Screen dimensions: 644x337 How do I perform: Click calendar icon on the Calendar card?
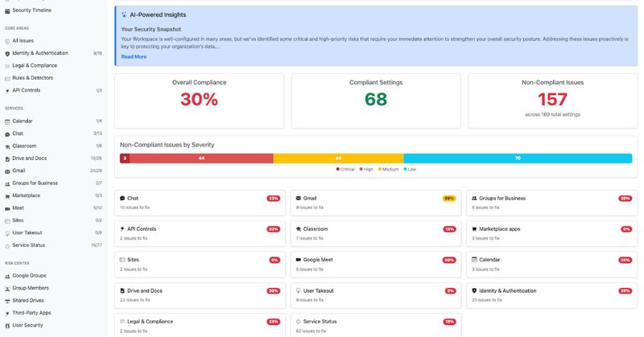(474, 260)
